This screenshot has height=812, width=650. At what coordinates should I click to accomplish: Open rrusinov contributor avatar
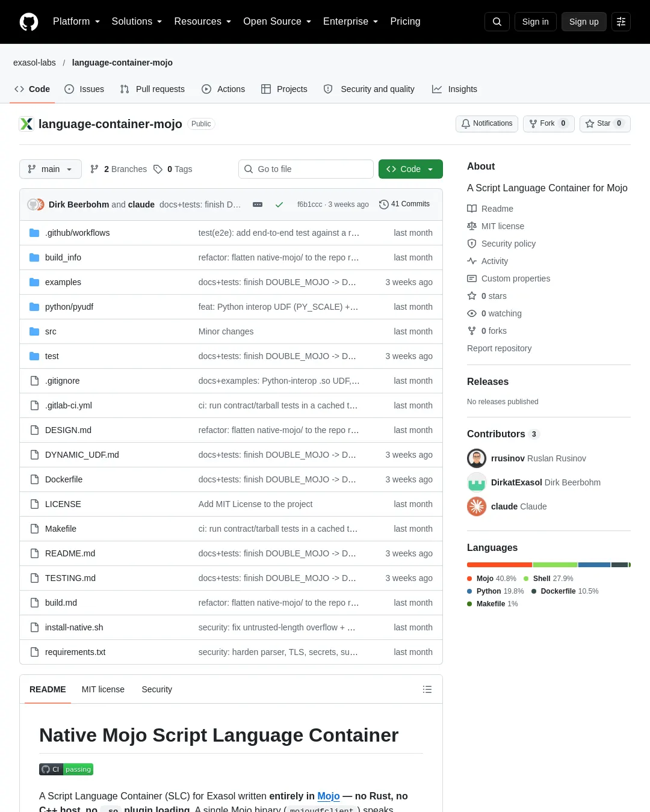click(477, 458)
